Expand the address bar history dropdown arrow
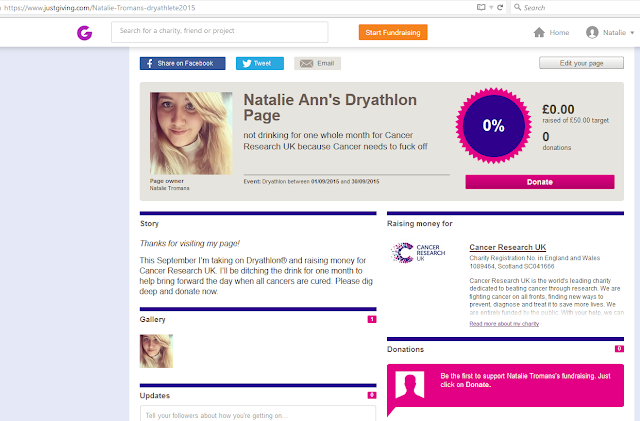 491,7
